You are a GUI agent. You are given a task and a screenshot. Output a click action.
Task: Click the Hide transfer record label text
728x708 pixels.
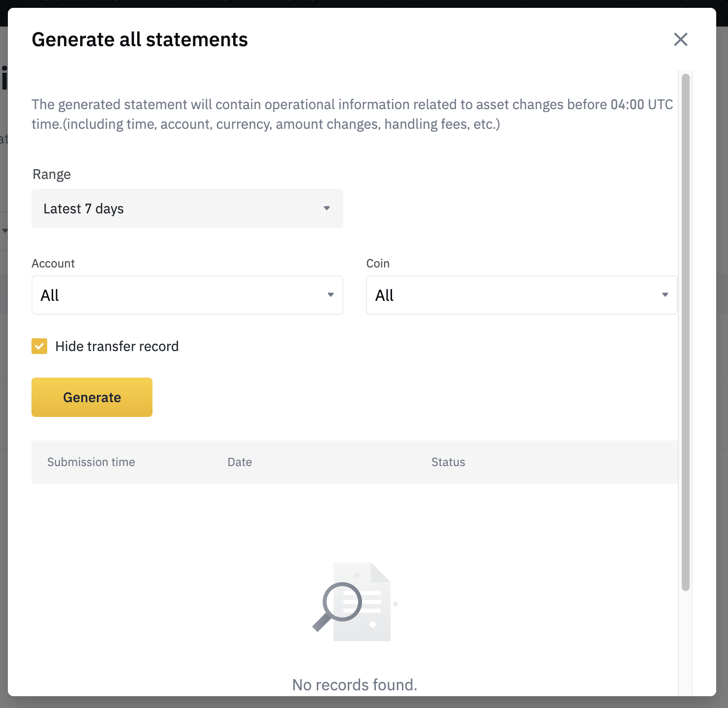tap(117, 347)
